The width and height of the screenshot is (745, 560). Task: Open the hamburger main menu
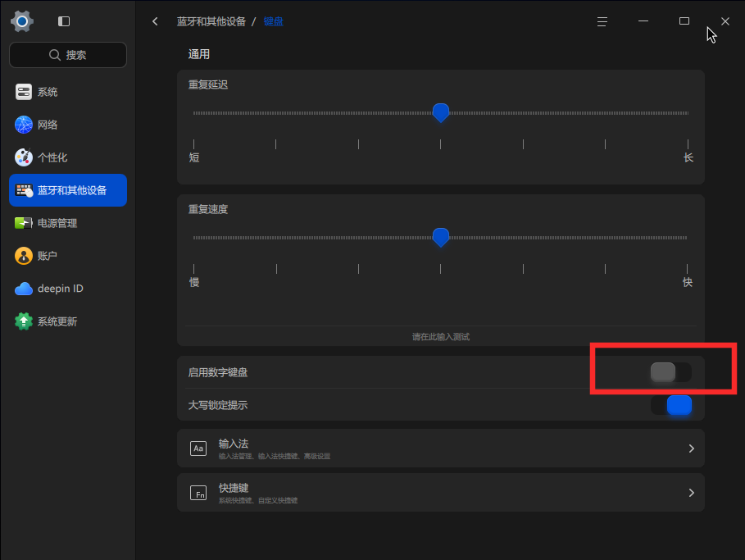click(602, 21)
